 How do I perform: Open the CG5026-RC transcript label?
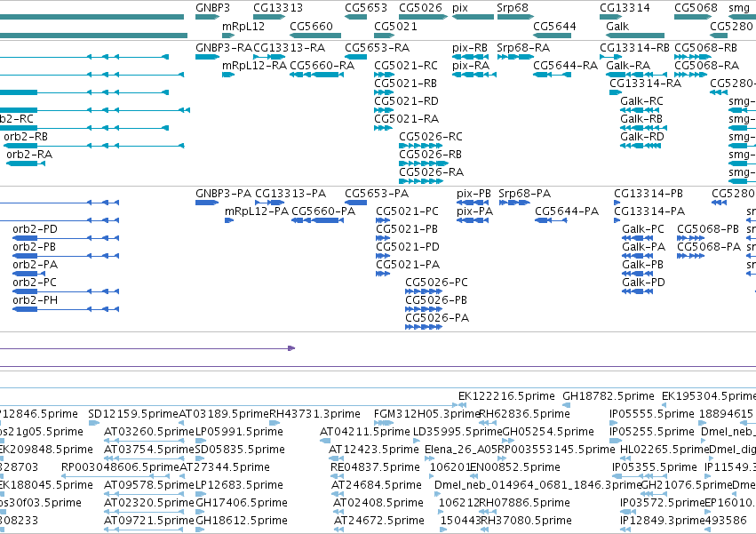(x=431, y=137)
